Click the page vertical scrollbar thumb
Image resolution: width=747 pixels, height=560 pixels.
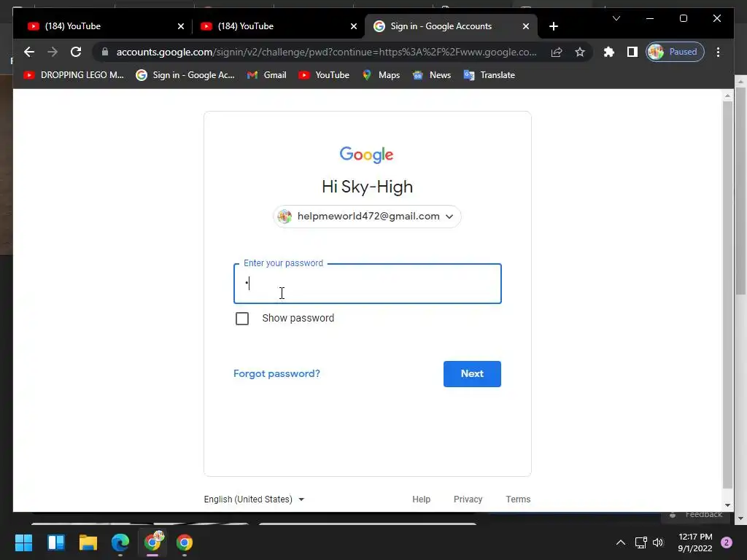coord(727,295)
